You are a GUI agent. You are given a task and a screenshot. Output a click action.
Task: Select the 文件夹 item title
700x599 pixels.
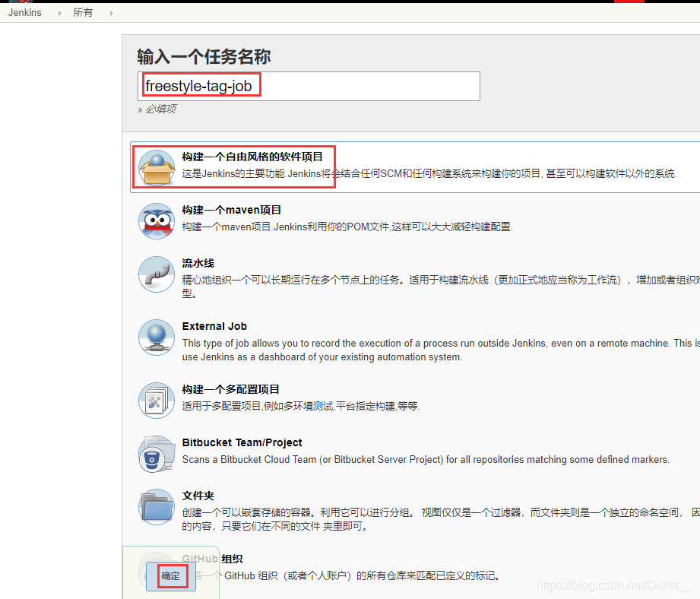198,496
